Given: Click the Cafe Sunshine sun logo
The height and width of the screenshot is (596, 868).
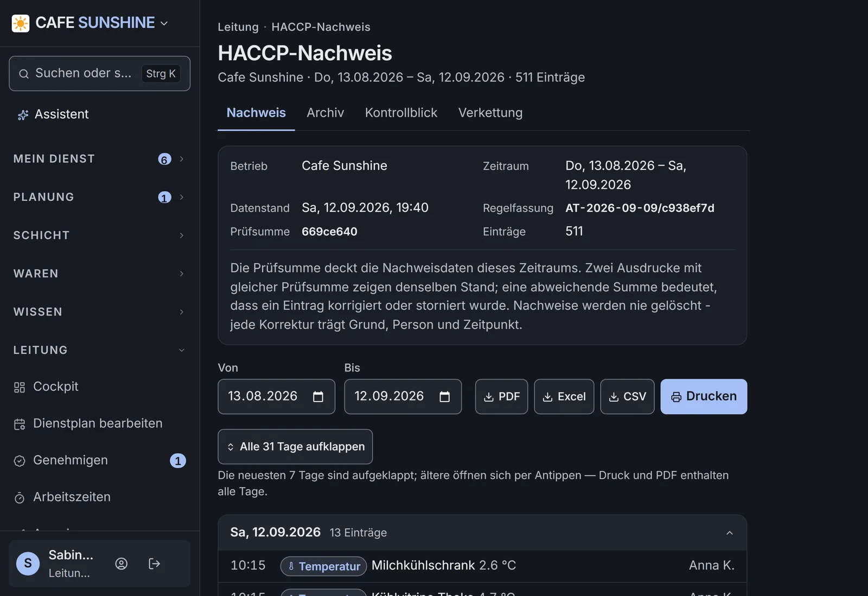Looking at the screenshot, I should 21,23.
